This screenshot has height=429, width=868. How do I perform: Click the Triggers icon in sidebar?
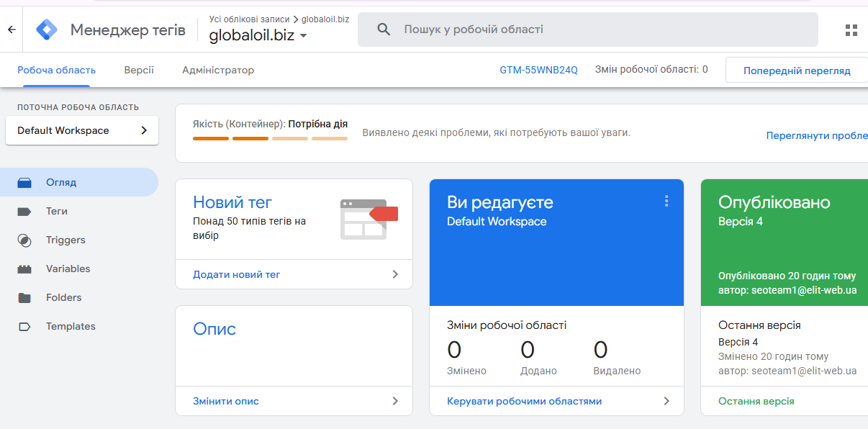click(24, 240)
